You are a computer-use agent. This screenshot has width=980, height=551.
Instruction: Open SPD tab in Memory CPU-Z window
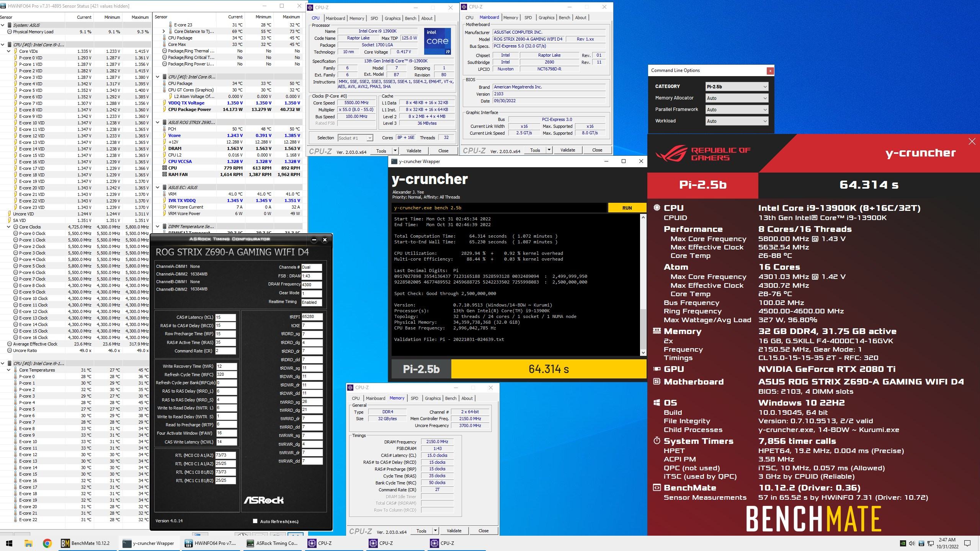click(414, 398)
